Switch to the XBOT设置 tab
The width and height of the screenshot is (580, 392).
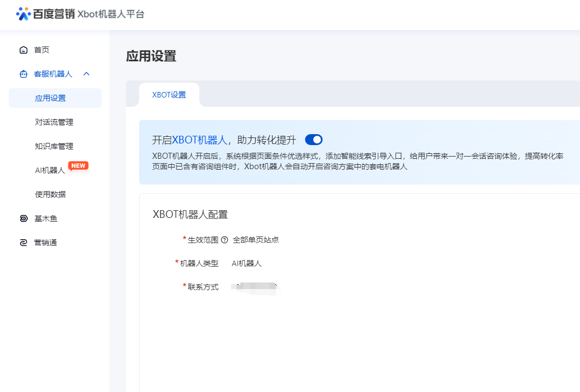pyautogui.click(x=169, y=95)
